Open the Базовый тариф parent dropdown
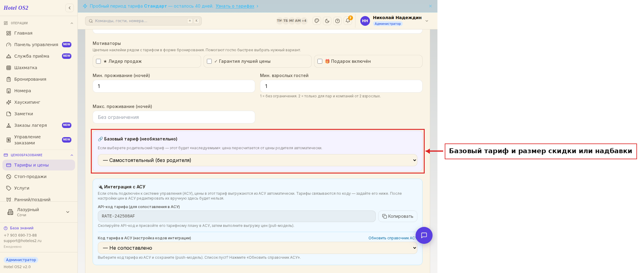Viewport: 644px width, 273px height. coord(257,160)
